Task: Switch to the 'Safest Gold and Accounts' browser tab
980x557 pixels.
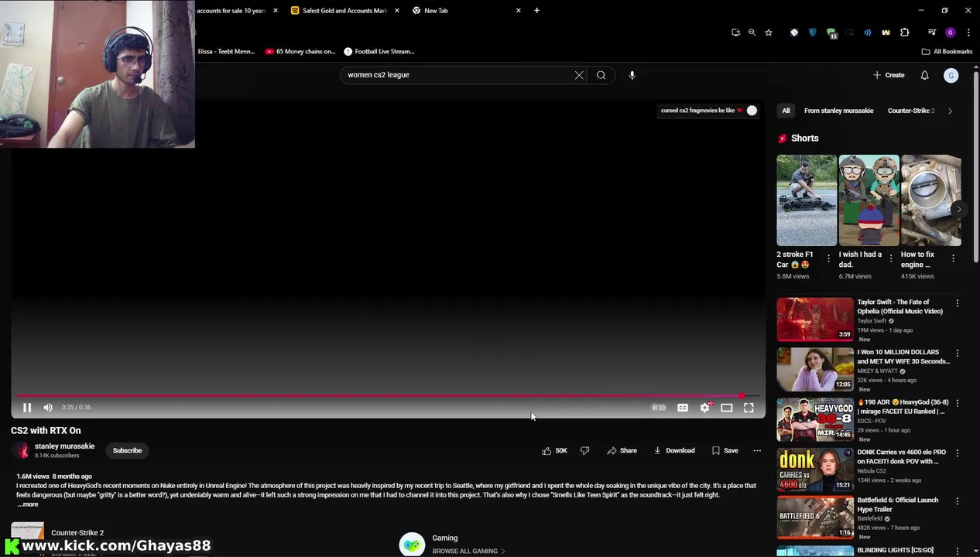Action: click(x=345, y=11)
